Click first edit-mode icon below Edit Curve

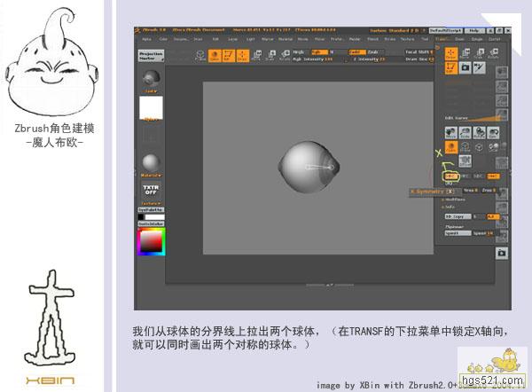pyautogui.click(x=451, y=132)
